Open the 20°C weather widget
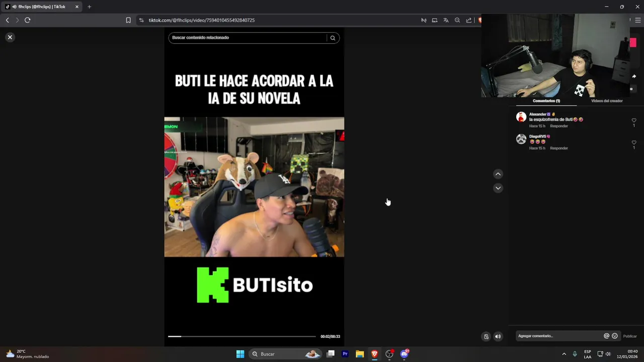This screenshot has width=644, height=362. 28,354
